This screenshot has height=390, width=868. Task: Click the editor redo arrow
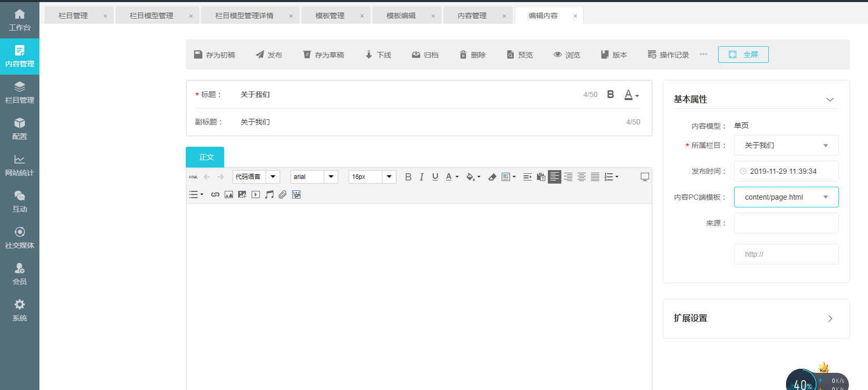[x=221, y=177]
